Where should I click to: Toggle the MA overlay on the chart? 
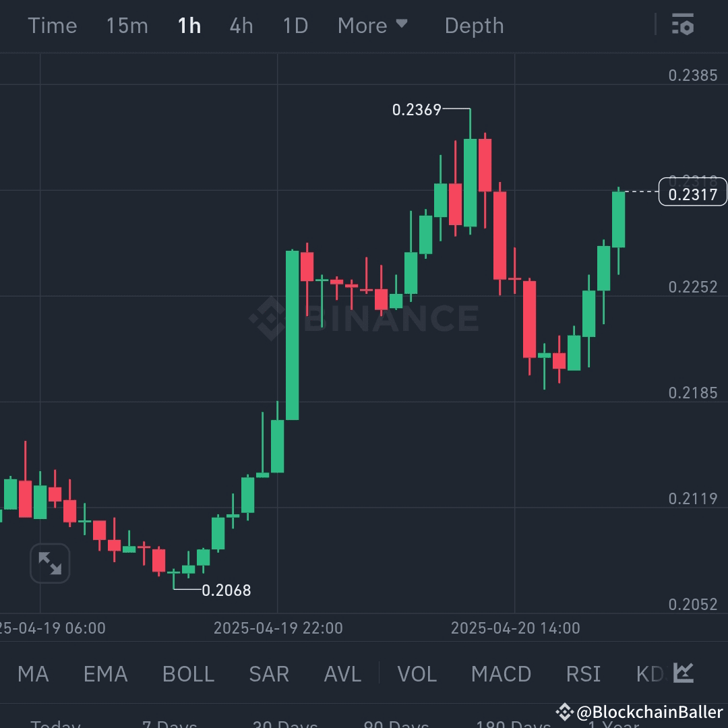click(32, 673)
